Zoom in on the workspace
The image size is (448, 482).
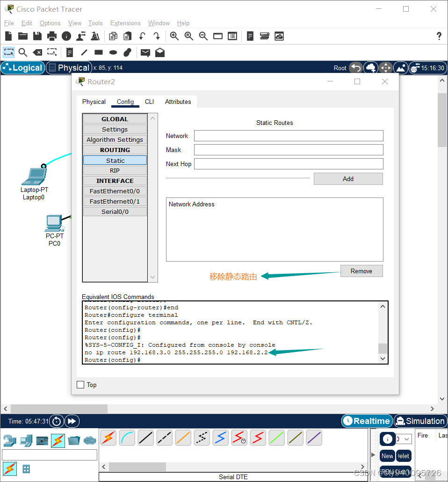click(174, 37)
